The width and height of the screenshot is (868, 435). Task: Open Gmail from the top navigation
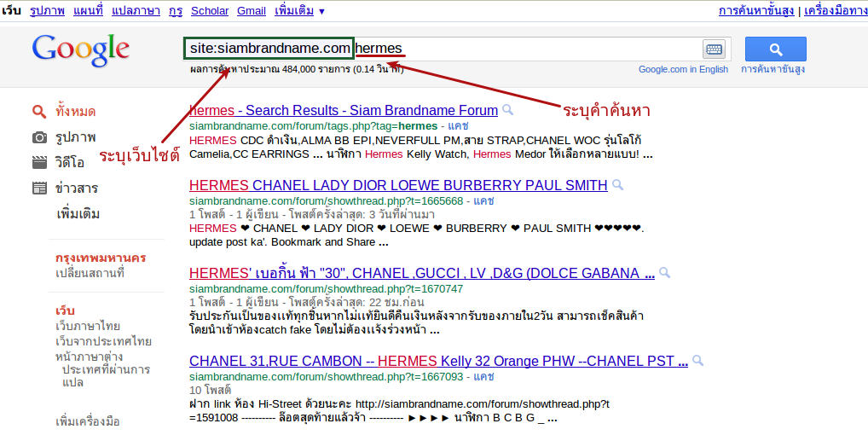251,11
